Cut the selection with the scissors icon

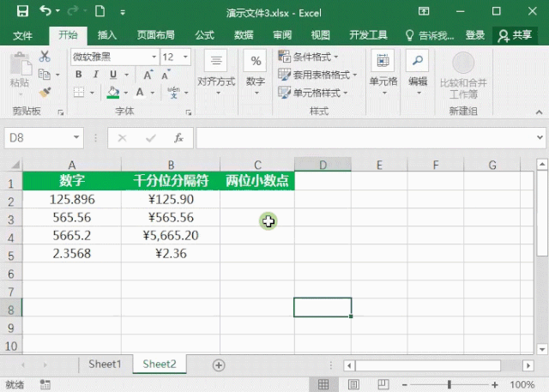45,56
